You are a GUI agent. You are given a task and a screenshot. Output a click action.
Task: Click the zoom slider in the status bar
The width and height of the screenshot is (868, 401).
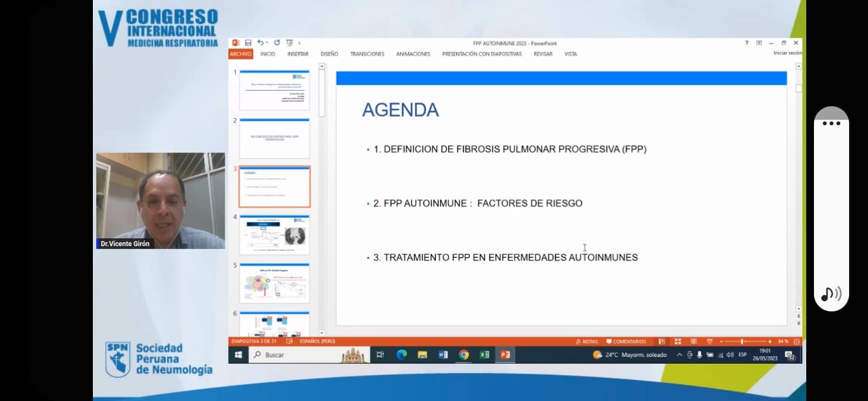pyautogui.click(x=742, y=341)
